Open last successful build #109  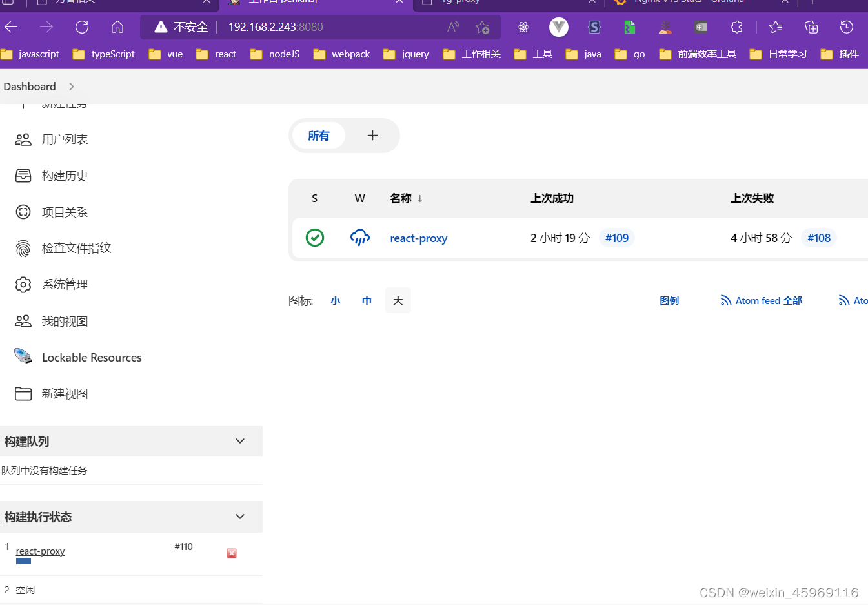[x=617, y=238]
